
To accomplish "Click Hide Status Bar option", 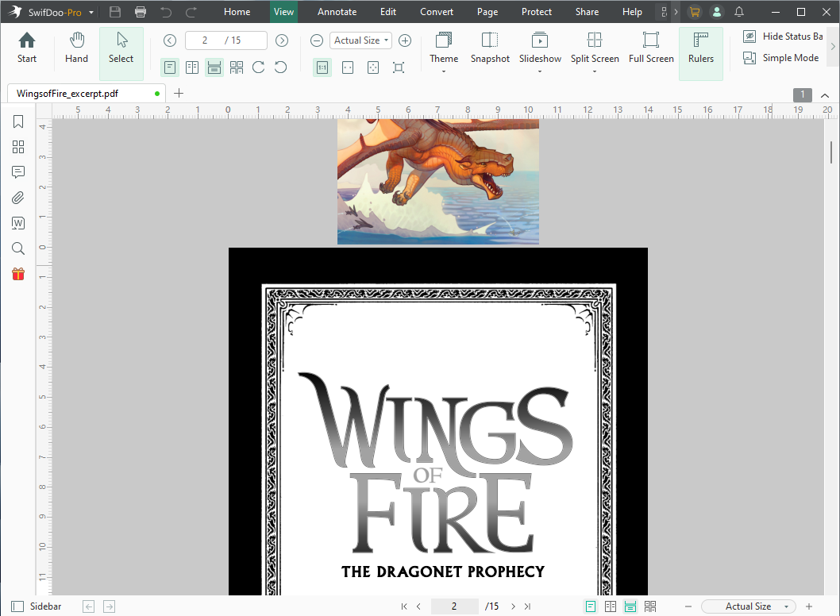I will (783, 37).
